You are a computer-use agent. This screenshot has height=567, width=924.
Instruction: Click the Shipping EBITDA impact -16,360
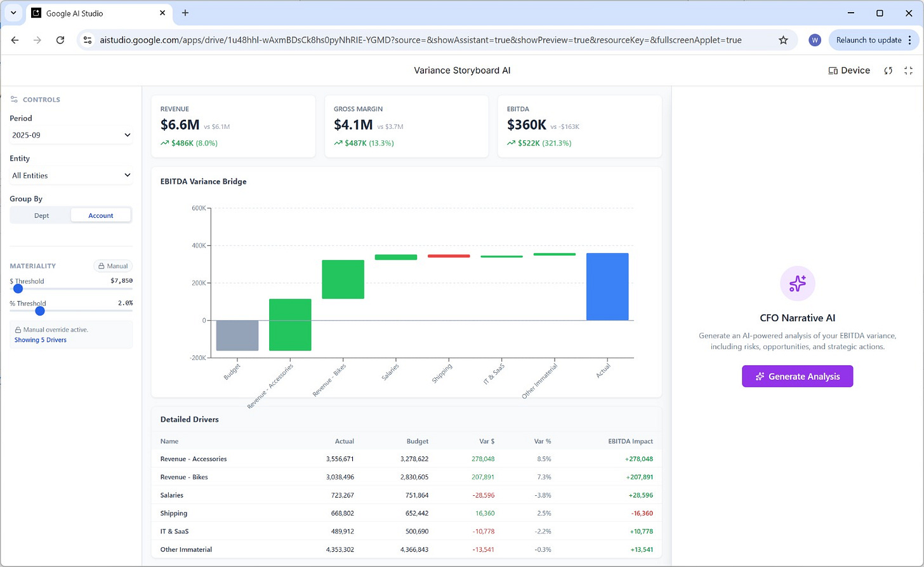(642, 513)
